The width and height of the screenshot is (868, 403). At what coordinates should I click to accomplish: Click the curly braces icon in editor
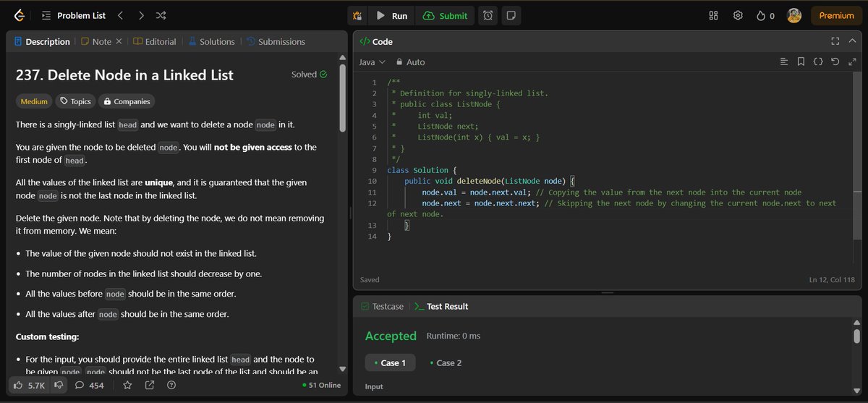tap(818, 62)
